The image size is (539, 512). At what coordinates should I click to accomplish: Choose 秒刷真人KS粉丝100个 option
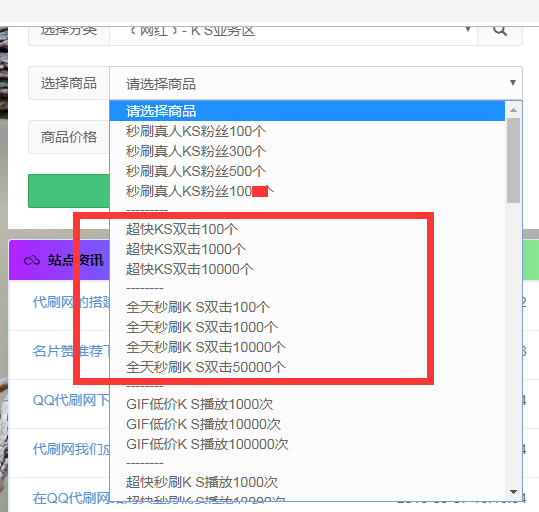307,131
